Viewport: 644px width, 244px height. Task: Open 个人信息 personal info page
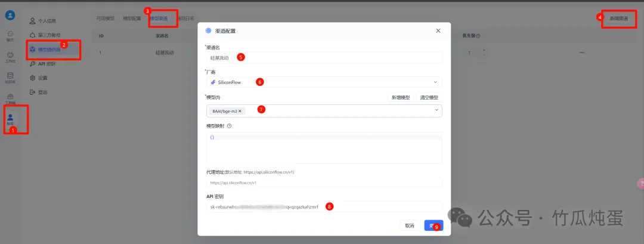click(43, 21)
